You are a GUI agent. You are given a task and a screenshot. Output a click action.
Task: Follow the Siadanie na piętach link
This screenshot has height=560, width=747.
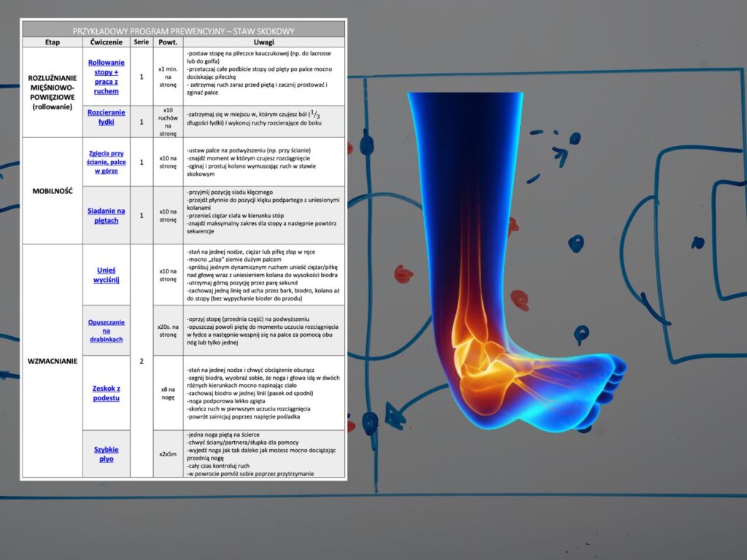[107, 215]
